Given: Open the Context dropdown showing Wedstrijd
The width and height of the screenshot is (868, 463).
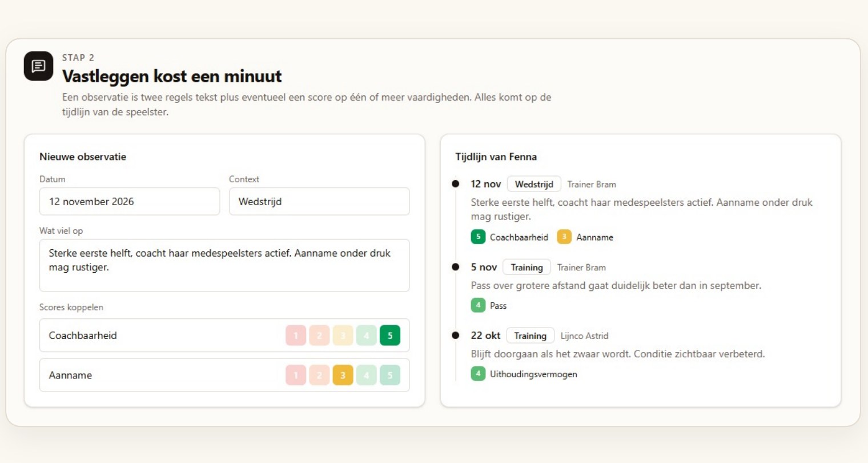Looking at the screenshot, I should click(319, 201).
